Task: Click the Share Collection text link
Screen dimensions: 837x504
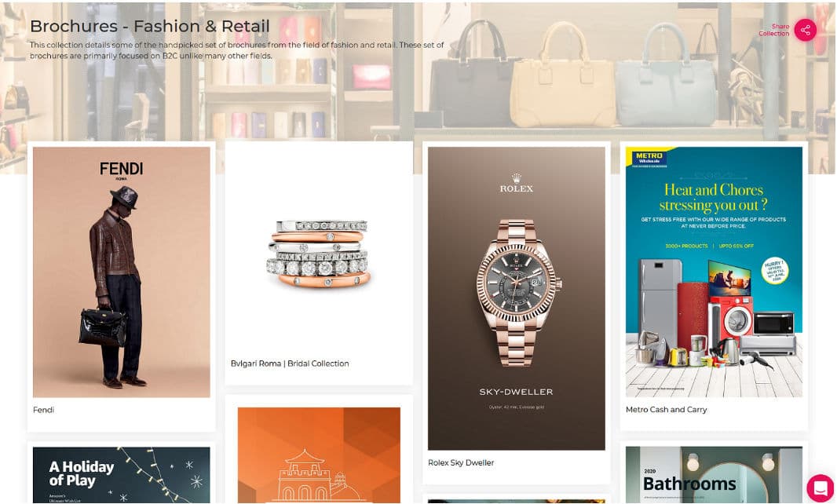Action: click(774, 30)
